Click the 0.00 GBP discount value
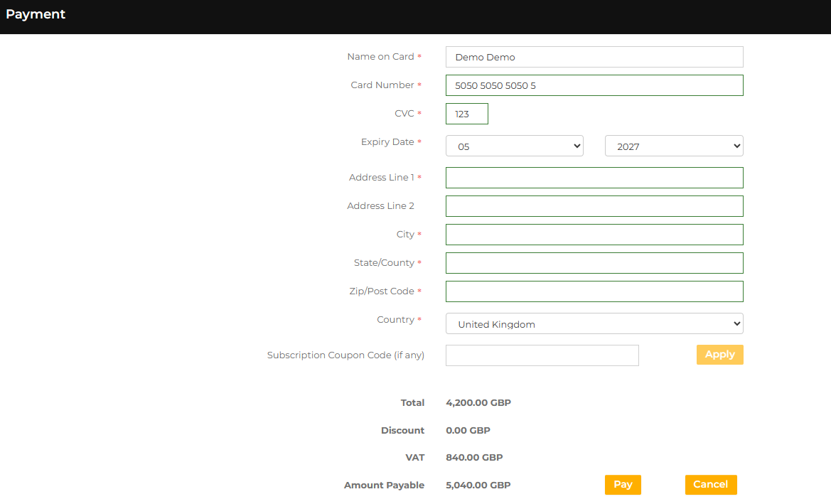 tap(468, 431)
